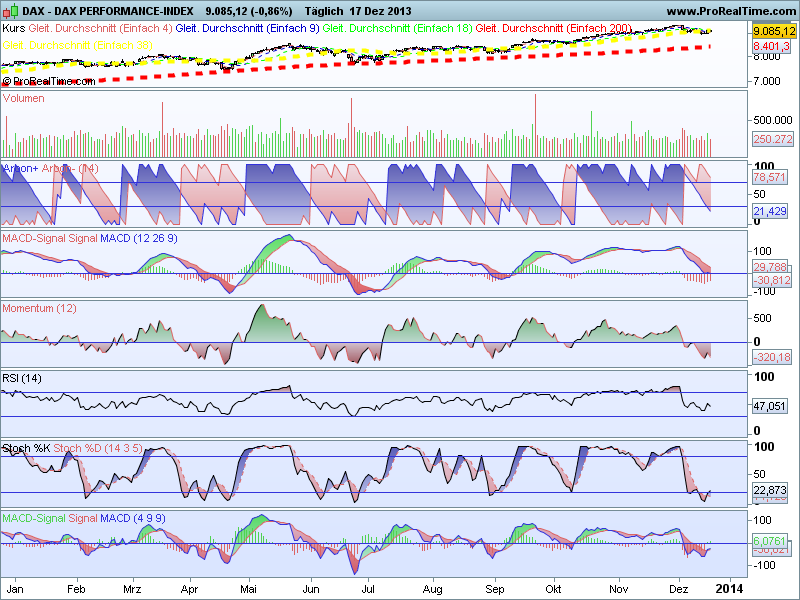Click the MACD (4 9 9) label
The image size is (800, 600).
pos(133,518)
